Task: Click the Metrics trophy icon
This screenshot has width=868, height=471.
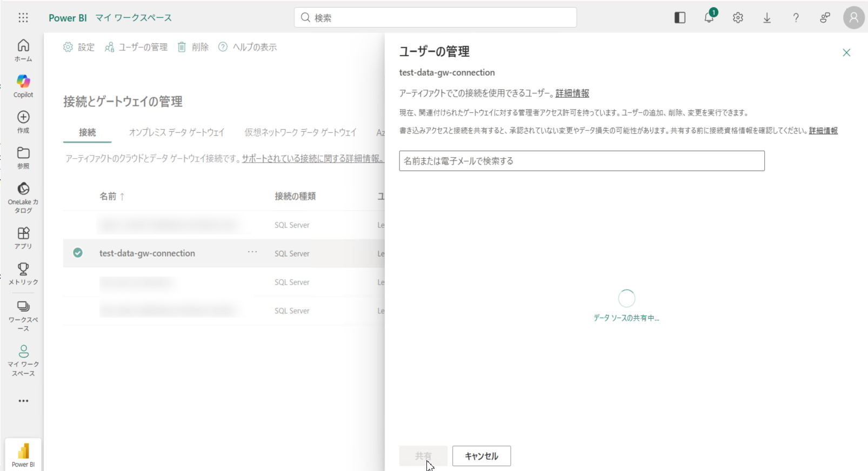Action: [23, 273]
